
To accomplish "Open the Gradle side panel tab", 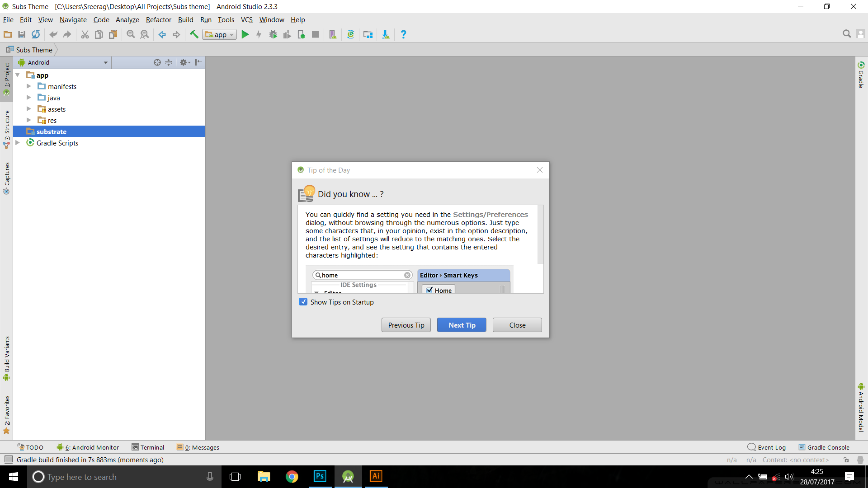I will click(861, 75).
